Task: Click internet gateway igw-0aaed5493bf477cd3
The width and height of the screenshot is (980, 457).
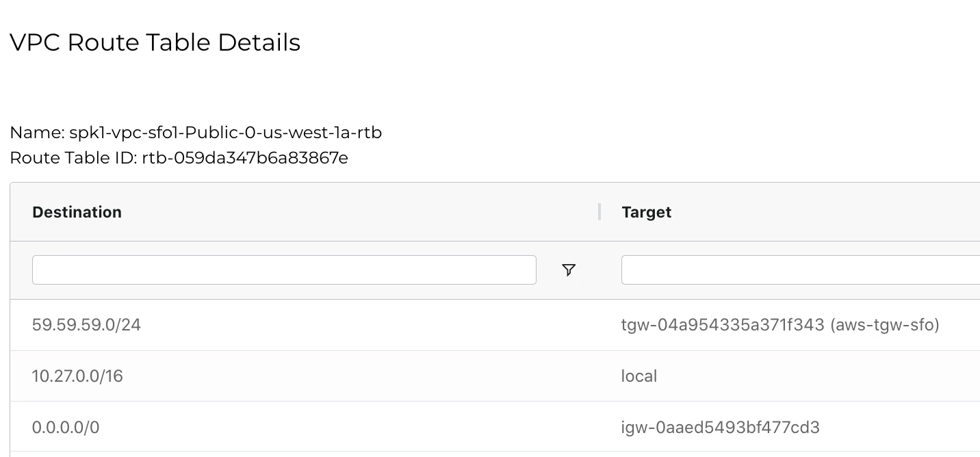Action: coord(720,427)
